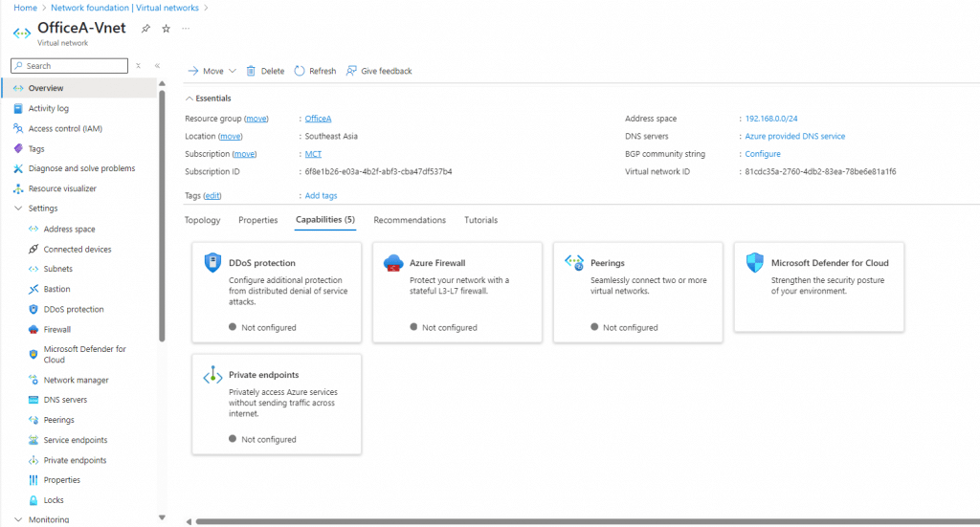Switch to the Recommendations tab
The image size is (980, 527).
[x=409, y=220]
